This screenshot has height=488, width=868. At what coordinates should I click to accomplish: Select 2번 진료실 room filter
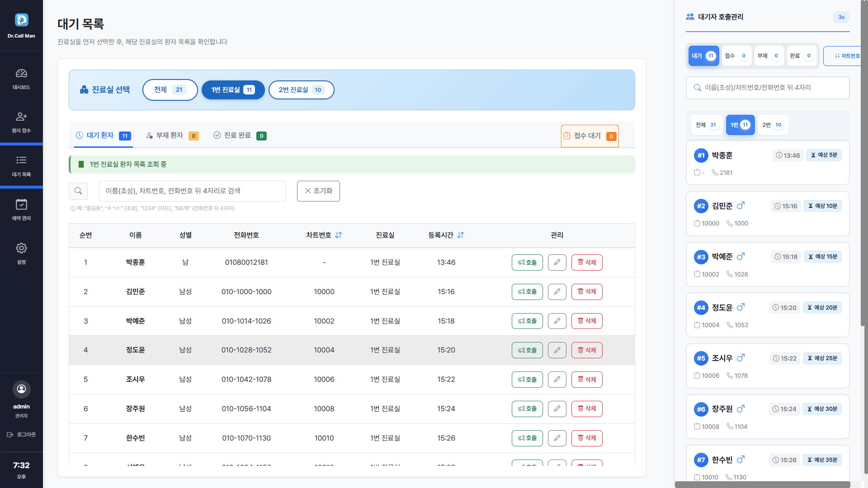coord(301,90)
